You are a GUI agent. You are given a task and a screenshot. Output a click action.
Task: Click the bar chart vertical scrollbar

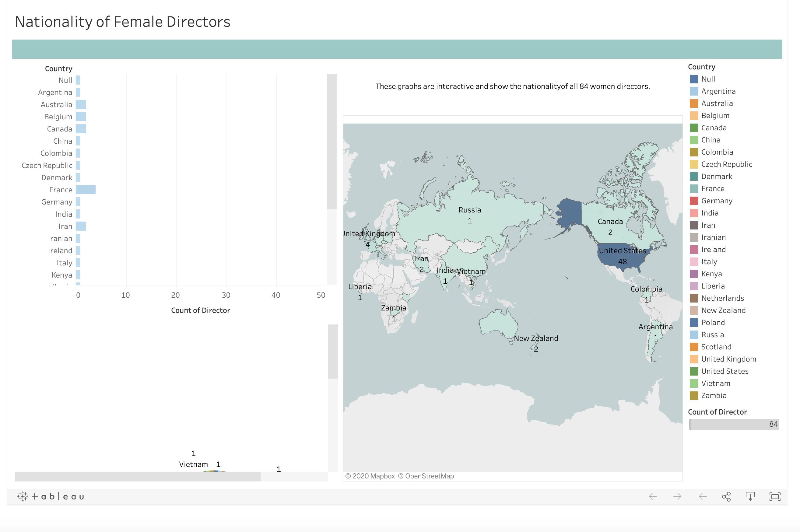tap(332, 141)
